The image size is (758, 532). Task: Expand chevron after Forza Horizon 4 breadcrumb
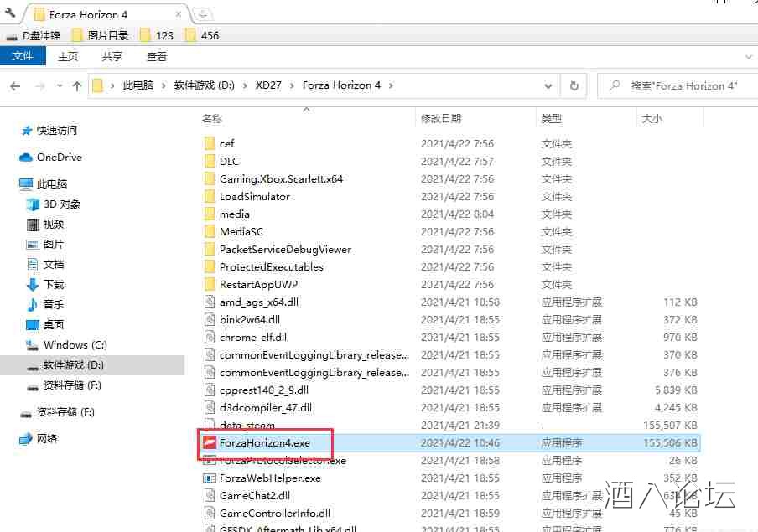[391, 85]
